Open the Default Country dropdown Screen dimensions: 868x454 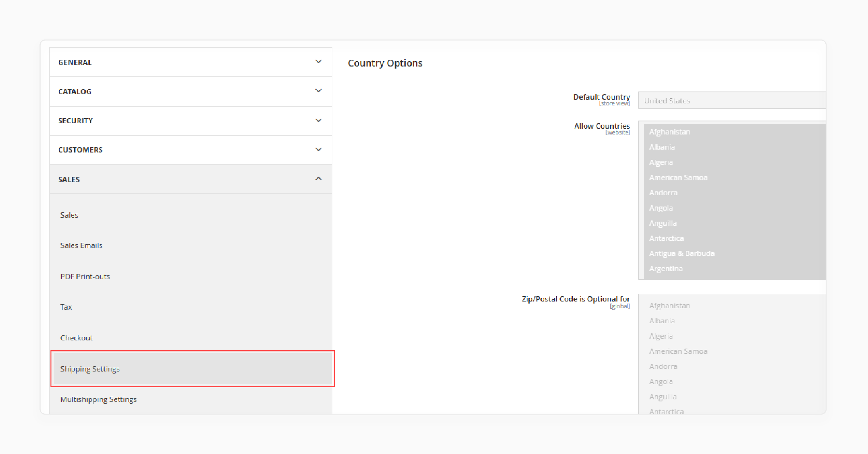(732, 101)
